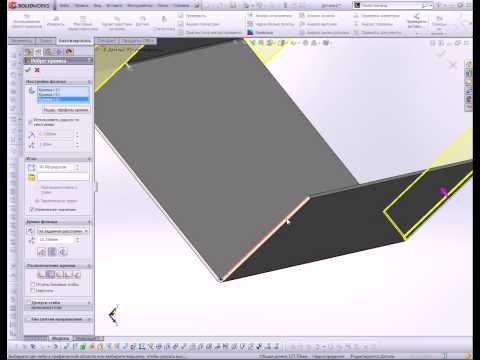Switch to FeatureManager design tree tab
Viewport: 480px width, 360px height.
click(x=28, y=52)
